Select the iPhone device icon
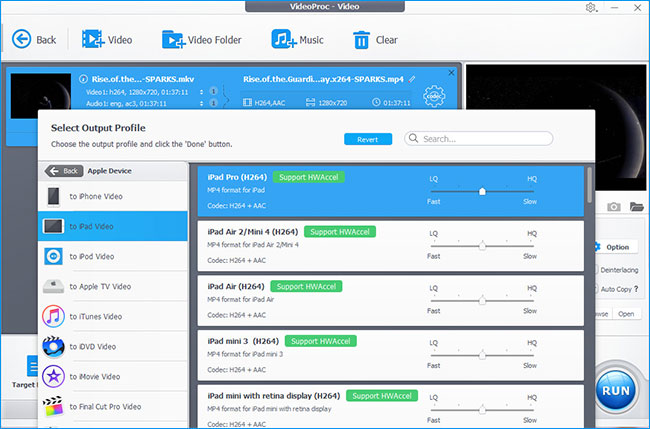 point(53,196)
